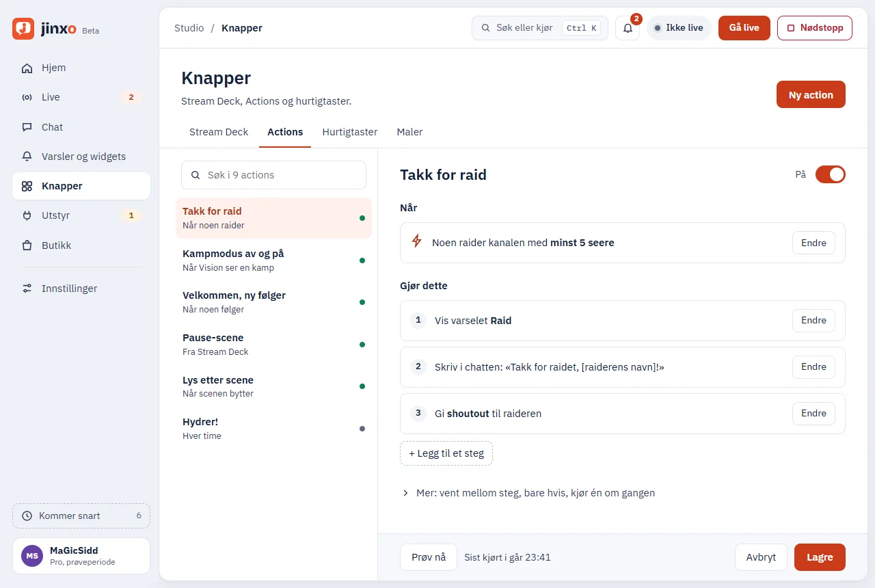Open the Kommer snart box
875x588 pixels.
pos(81,516)
